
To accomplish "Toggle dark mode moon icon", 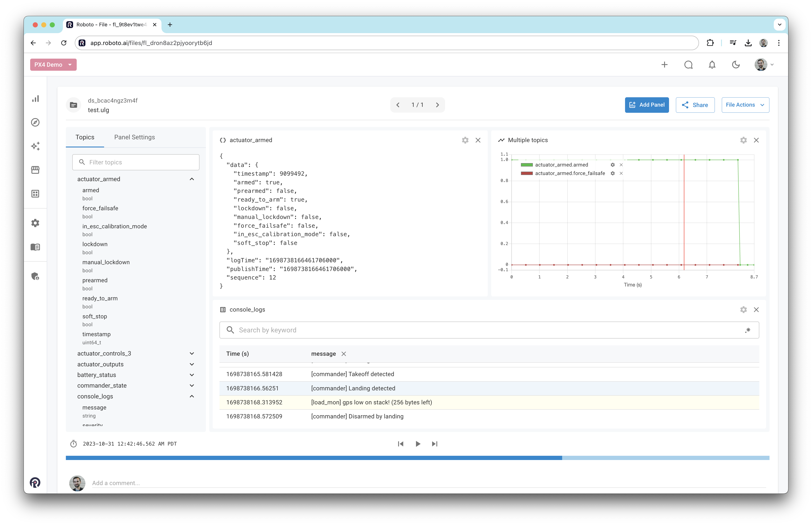I will 736,65.
